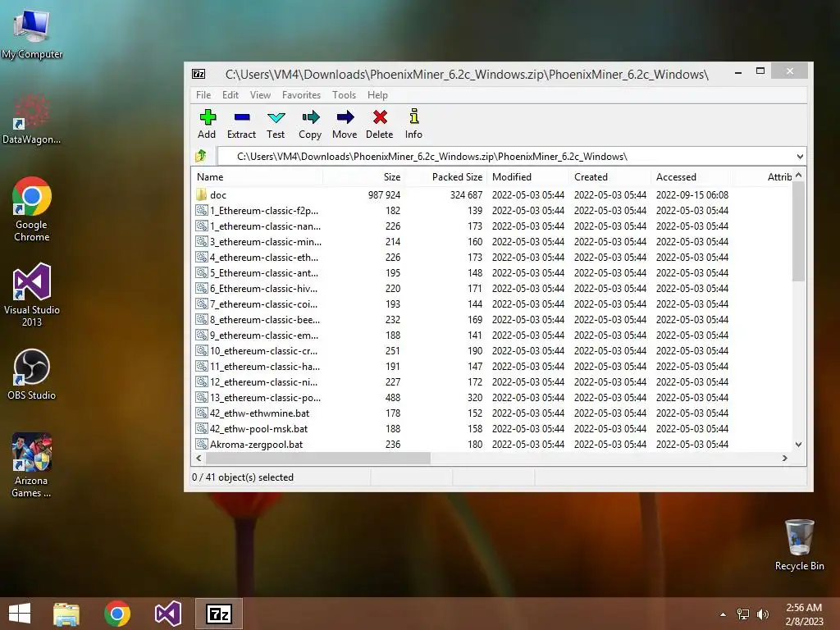Sort by Size column header

(363, 177)
